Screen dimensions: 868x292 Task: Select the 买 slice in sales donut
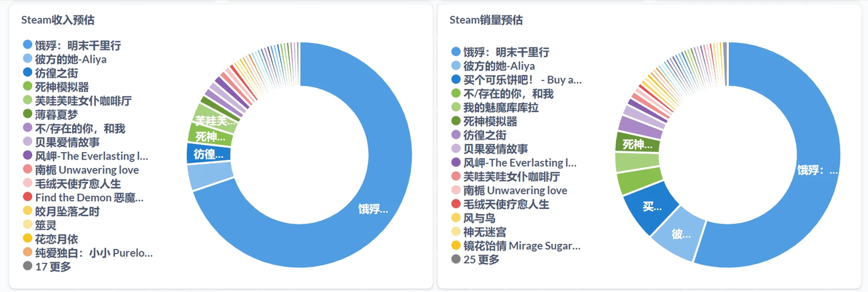click(x=652, y=209)
